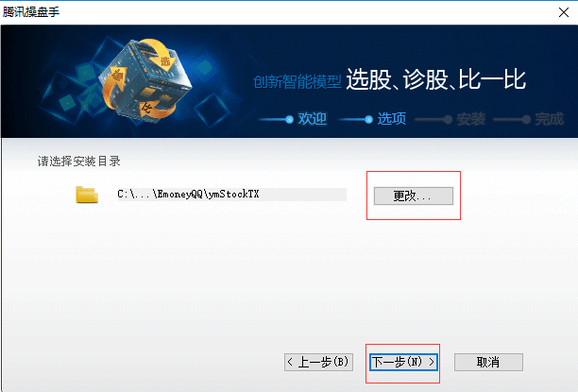Close the 腾讯操盘手 installer window

point(563,12)
